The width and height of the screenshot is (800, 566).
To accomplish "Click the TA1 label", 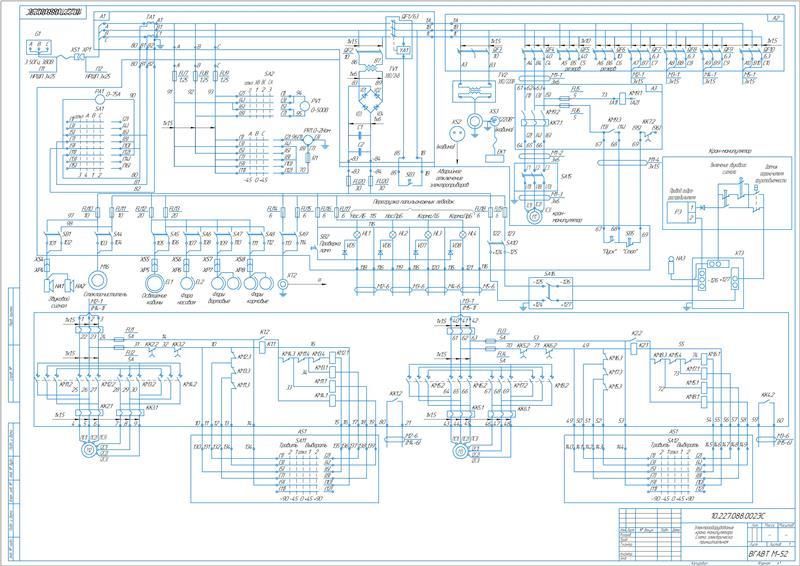I will (x=151, y=17).
